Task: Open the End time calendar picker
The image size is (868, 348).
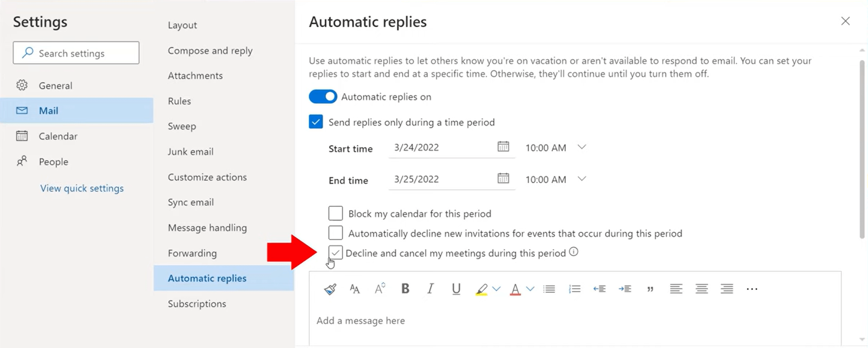Action: click(x=503, y=178)
